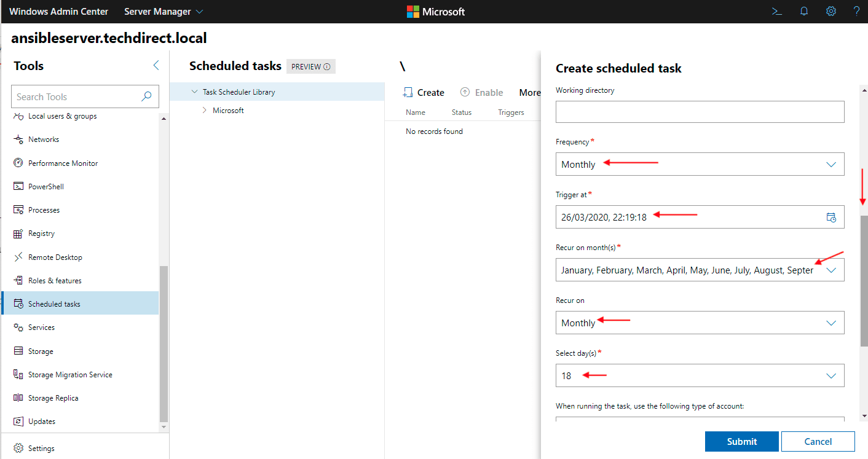
Task: Click the Preview info icon
Action: click(327, 67)
